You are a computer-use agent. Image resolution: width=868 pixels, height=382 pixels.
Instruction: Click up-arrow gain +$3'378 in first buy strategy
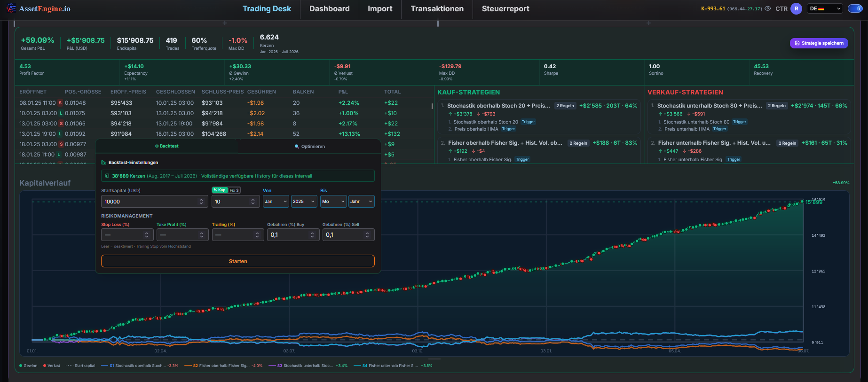pyautogui.click(x=460, y=114)
